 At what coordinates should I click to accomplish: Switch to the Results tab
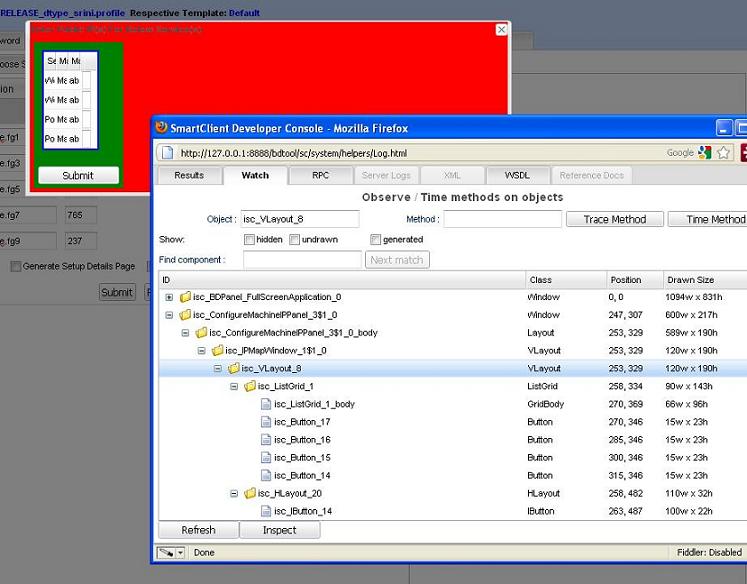pos(189,175)
